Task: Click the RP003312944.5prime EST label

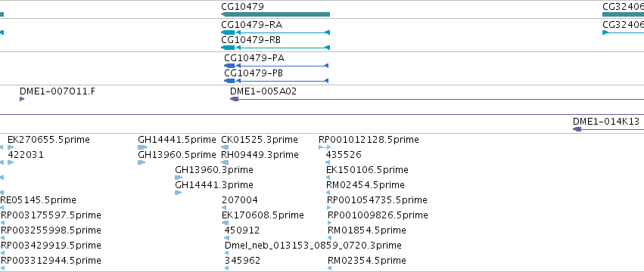Action: (51, 261)
